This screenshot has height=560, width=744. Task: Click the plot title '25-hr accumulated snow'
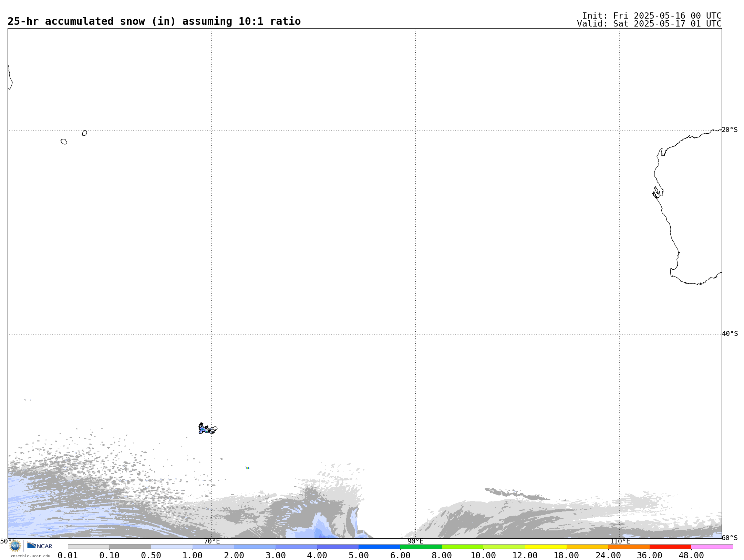[154, 21]
